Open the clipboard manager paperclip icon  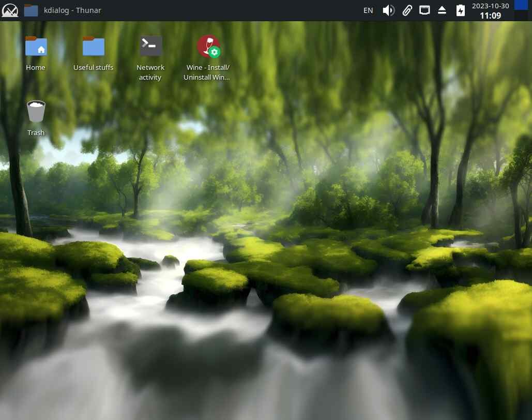[407, 10]
